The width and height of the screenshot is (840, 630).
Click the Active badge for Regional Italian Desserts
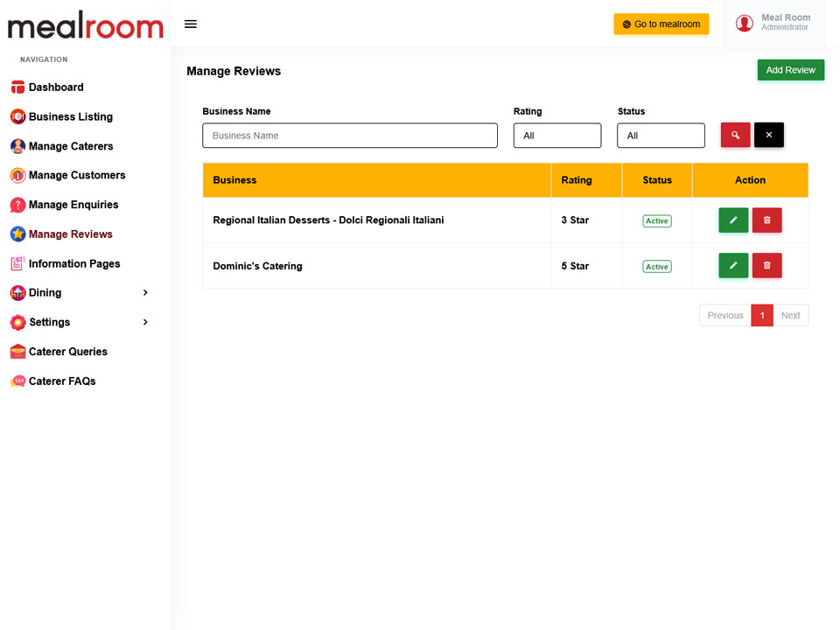tap(657, 220)
